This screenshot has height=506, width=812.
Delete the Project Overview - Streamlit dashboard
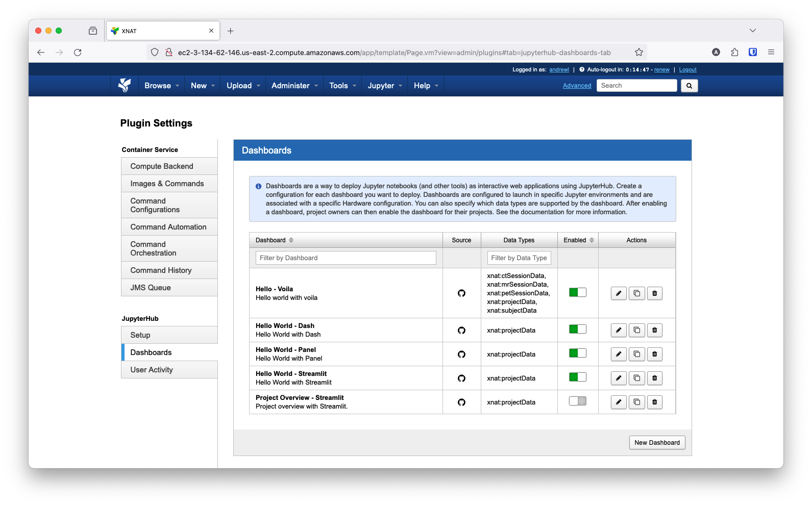(x=654, y=402)
